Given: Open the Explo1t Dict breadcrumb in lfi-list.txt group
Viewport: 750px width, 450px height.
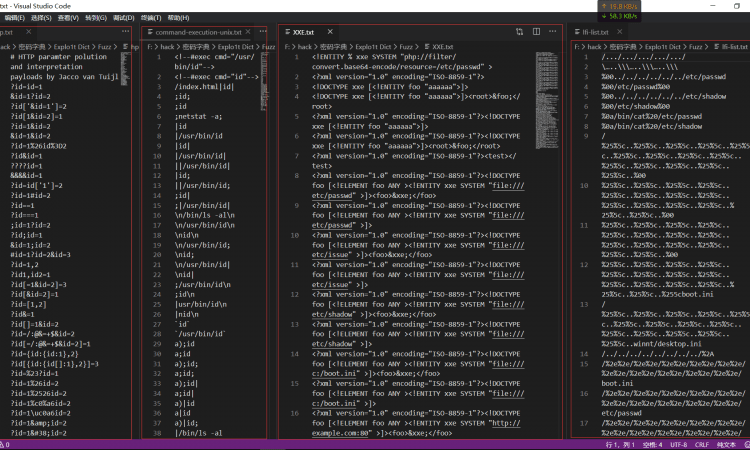Looking at the screenshot, I should [662, 47].
